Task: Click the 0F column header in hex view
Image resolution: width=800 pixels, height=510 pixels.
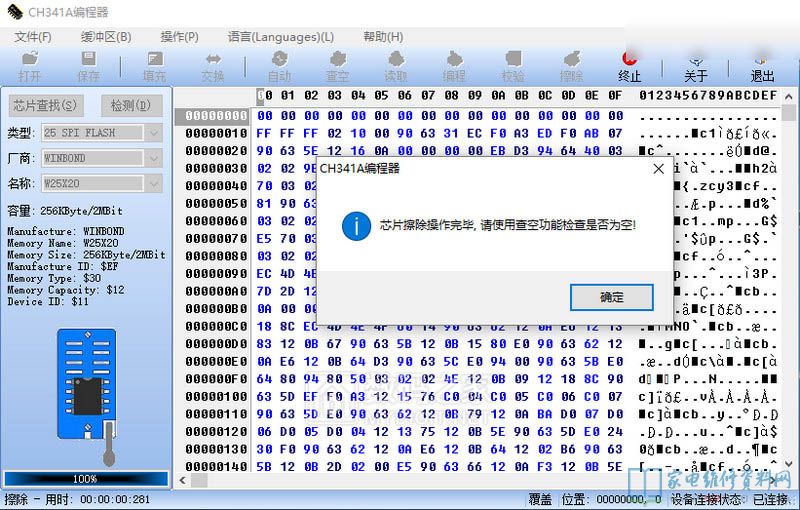Action: pos(615,95)
